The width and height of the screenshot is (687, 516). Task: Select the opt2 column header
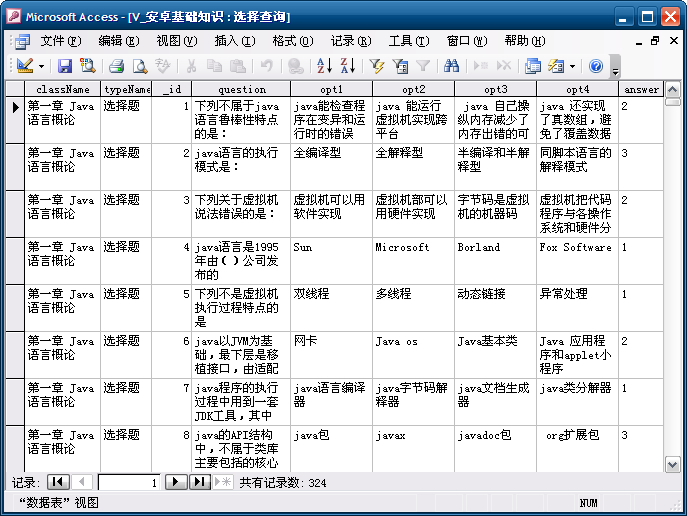[x=414, y=89]
